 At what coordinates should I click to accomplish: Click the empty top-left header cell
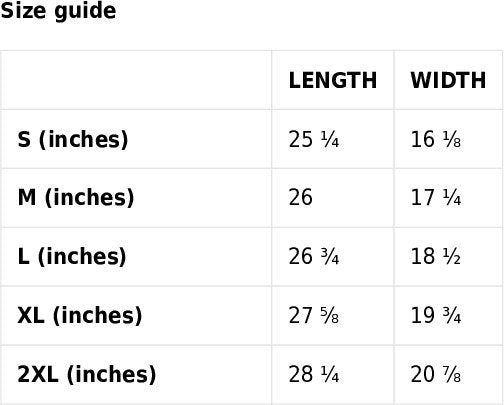[136, 80]
